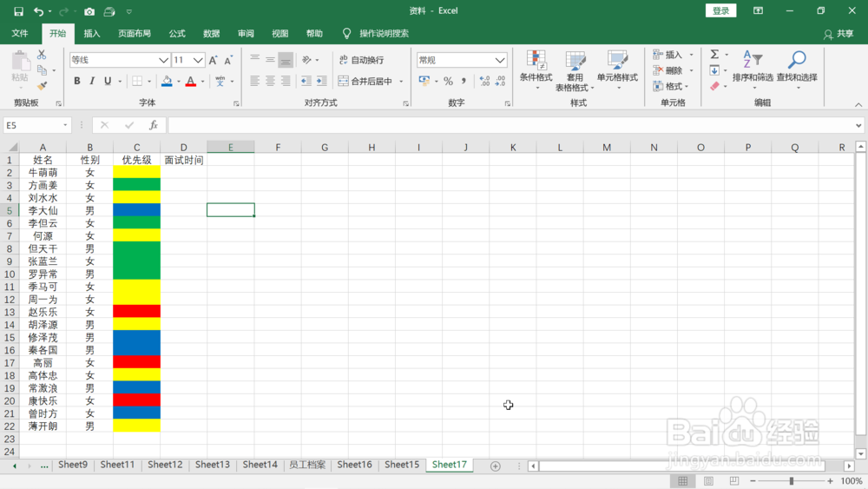Switch to Page Layout view icon
This screenshot has height=489, width=868.
pyautogui.click(x=708, y=481)
